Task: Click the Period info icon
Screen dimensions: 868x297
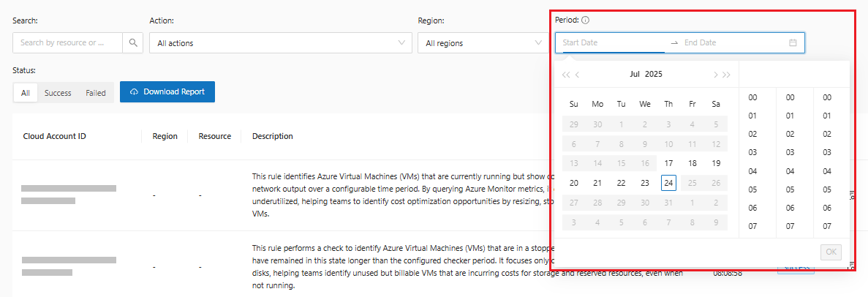Action: [x=586, y=20]
